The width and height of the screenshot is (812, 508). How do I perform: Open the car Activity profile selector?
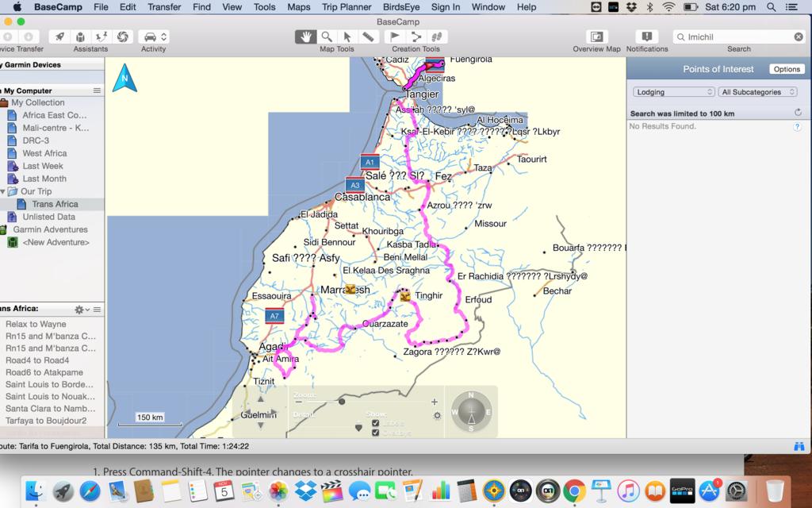(154, 37)
